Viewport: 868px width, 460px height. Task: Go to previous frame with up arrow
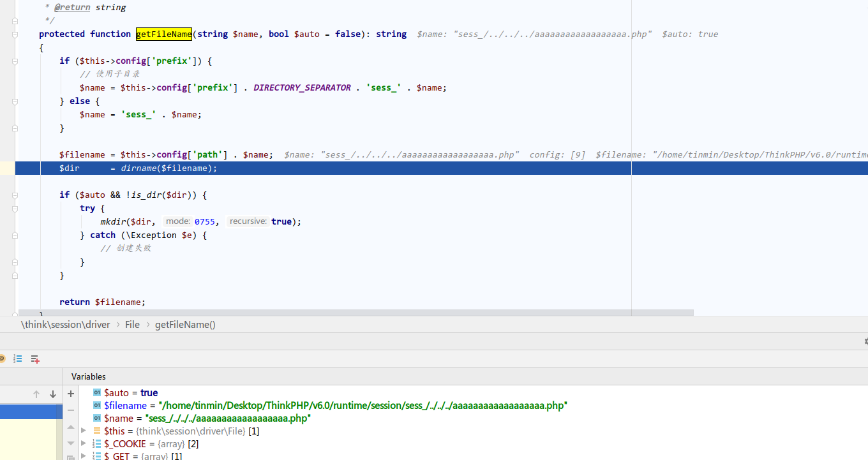pos(36,394)
